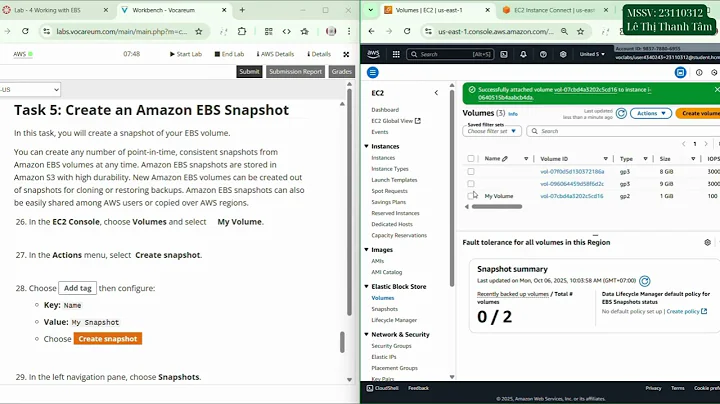
Task: Open the AWS help question mark menu
Action: pos(543,54)
